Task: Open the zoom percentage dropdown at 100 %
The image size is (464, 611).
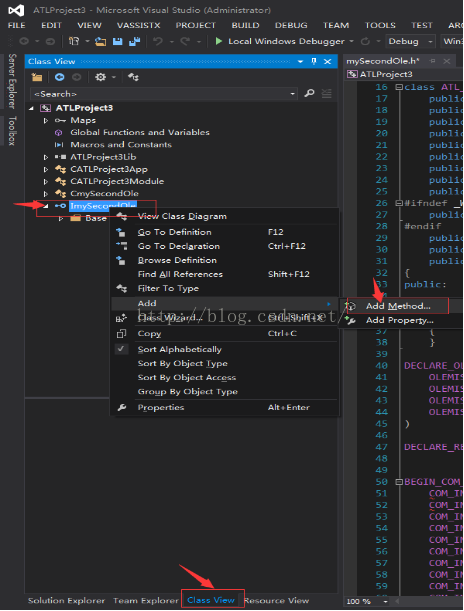Action: pos(385,601)
